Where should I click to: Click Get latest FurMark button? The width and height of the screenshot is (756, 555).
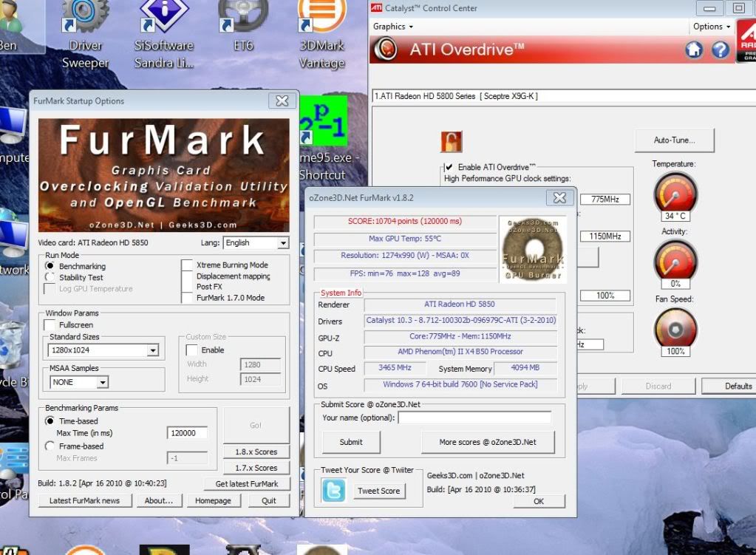(246, 483)
